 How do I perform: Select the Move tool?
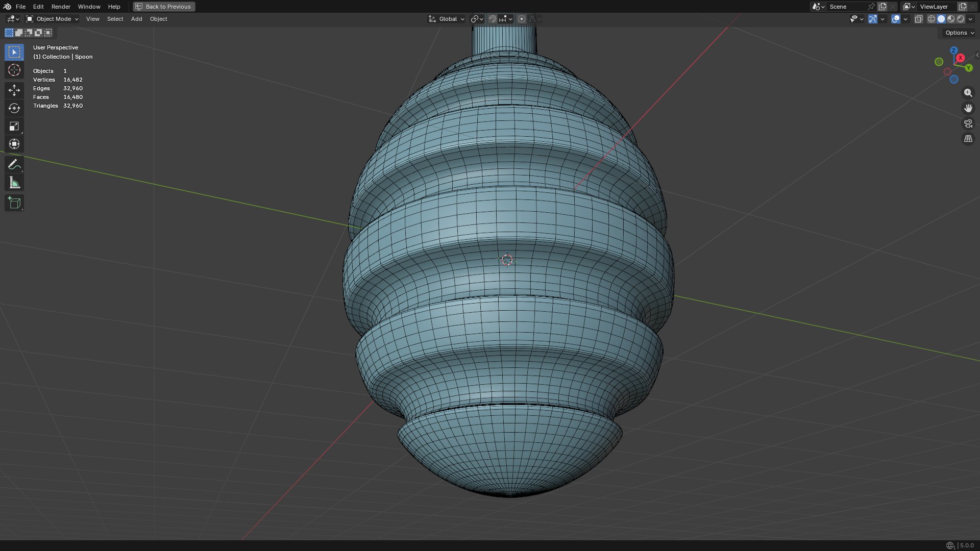click(x=14, y=90)
